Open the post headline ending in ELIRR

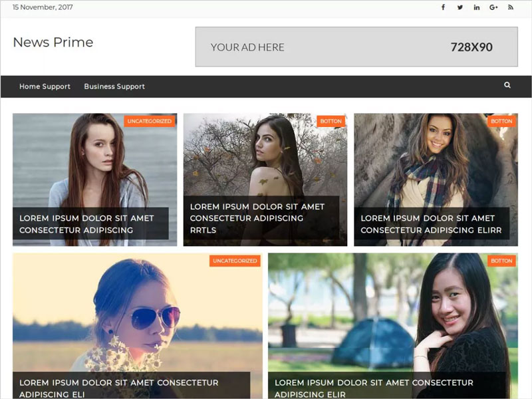tap(431, 224)
